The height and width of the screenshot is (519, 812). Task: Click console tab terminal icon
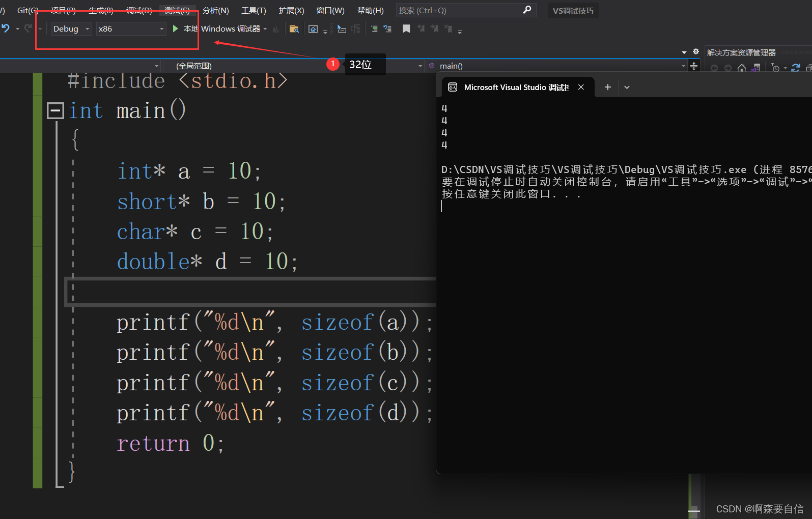453,88
